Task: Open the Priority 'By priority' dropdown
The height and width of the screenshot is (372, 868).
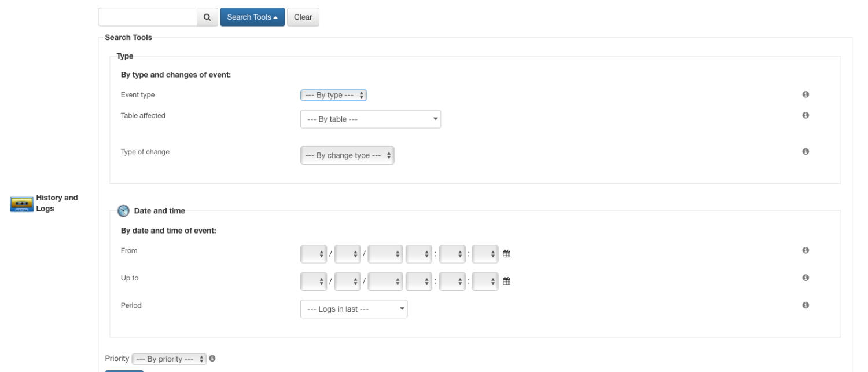Action: click(x=169, y=359)
